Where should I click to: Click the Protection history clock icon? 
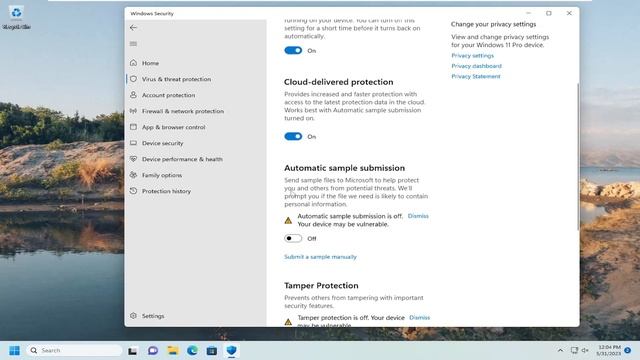coord(133,191)
